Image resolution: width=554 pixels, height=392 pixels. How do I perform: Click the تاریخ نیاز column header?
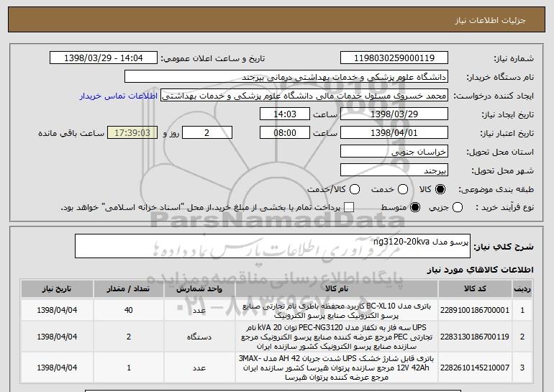[57, 289]
